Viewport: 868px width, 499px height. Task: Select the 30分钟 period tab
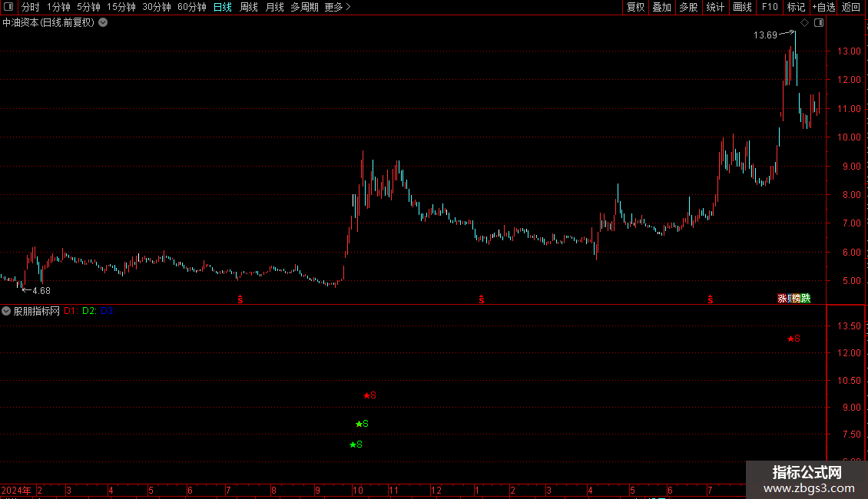tap(156, 7)
